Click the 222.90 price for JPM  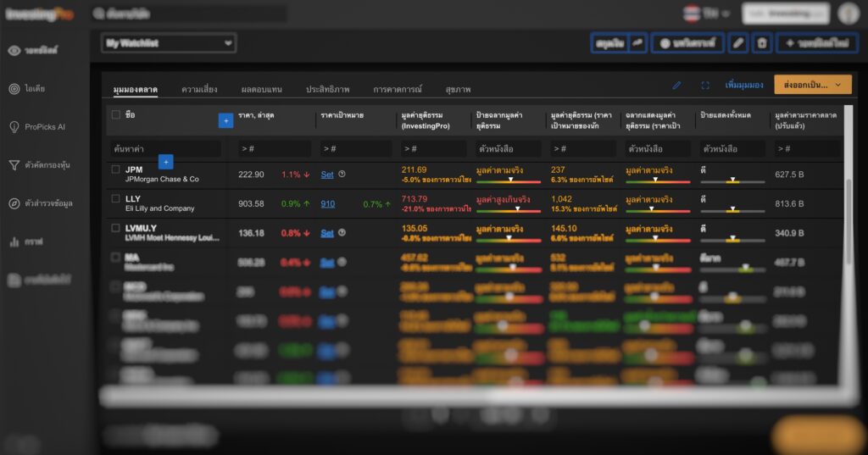coord(251,175)
